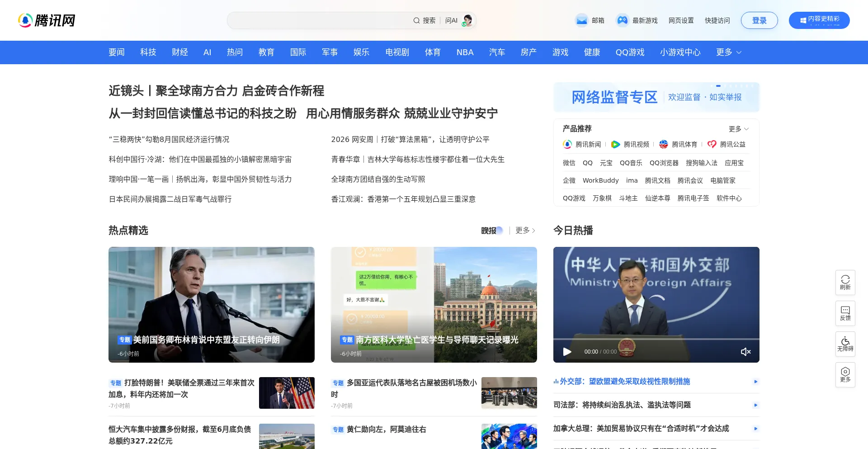Open the NBA navigation tab
This screenshot has width=868, height=449.
click(465, 52)
